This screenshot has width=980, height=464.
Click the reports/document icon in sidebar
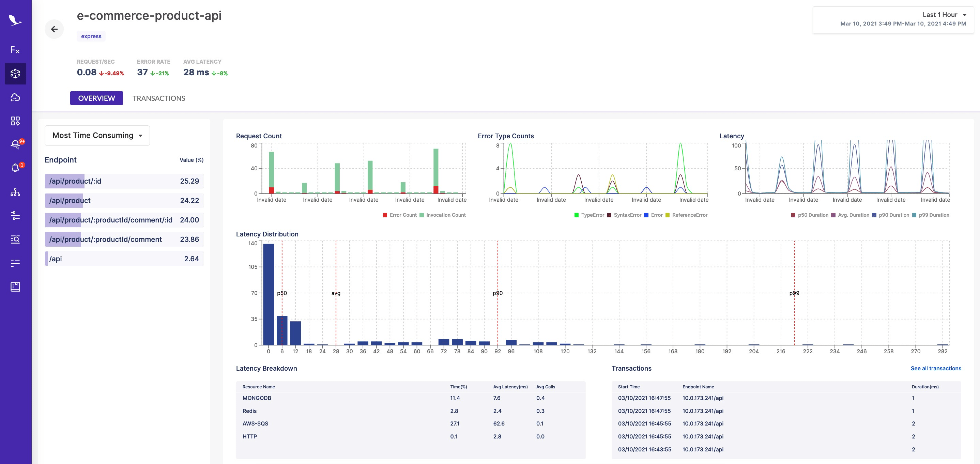[15, 287]
